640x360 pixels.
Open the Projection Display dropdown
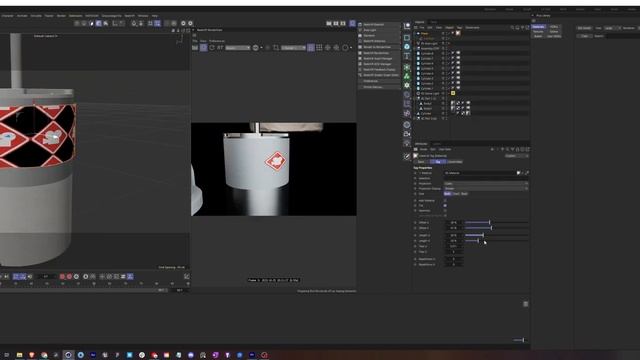click(486, 189)
